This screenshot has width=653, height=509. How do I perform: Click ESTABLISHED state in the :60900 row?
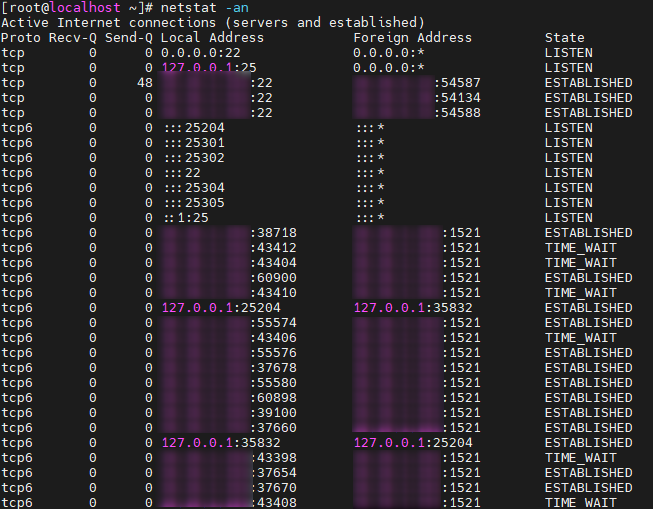588,278
